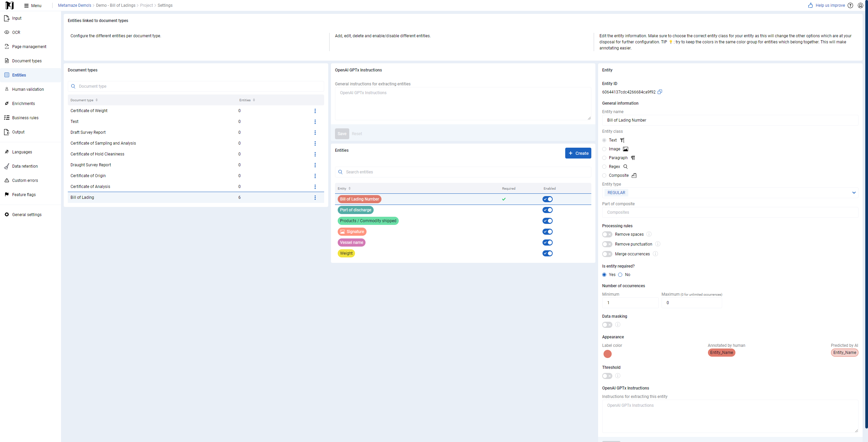
Task: Show info icon next to Data masking
Action: point(618,324)
